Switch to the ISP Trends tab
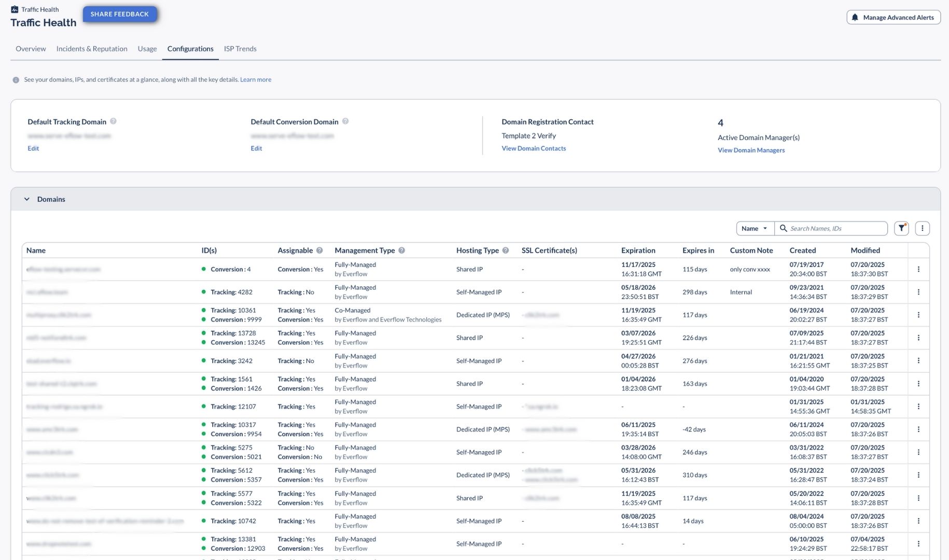This screenshot has width=949, height=560. 240,49
